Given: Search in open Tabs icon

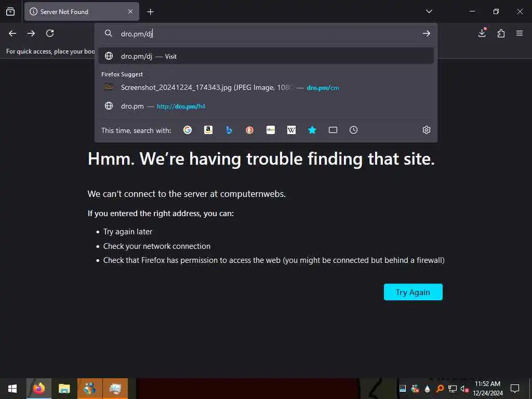Looking at the screenshot, I should tap(333, 130).
